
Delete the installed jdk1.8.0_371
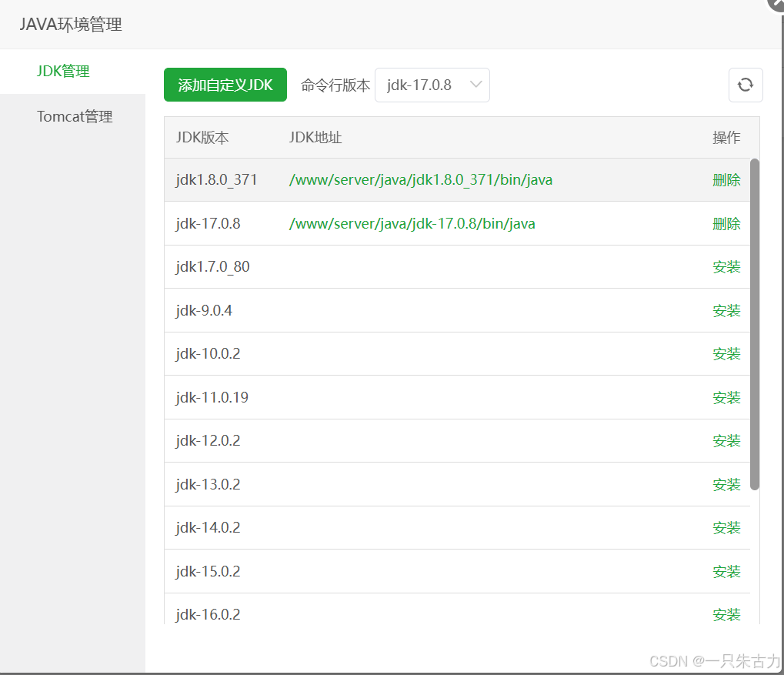[x=726, y=179]
